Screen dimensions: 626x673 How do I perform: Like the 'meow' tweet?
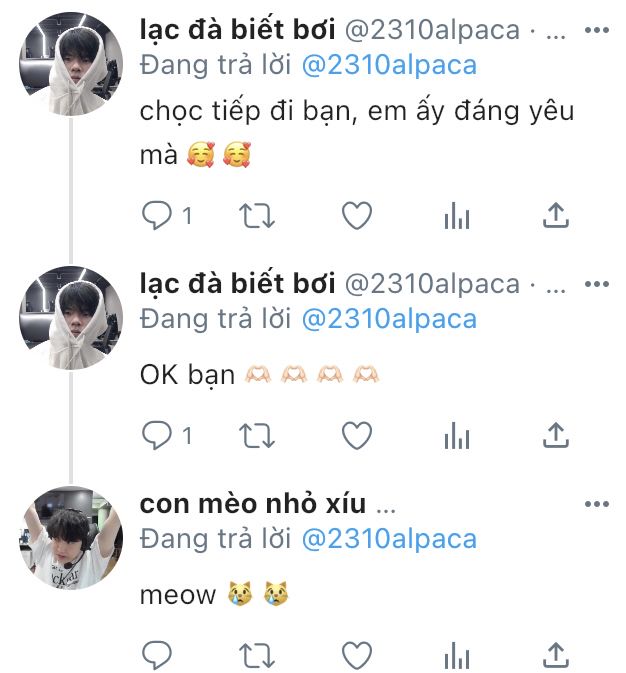tap(357, 655)
